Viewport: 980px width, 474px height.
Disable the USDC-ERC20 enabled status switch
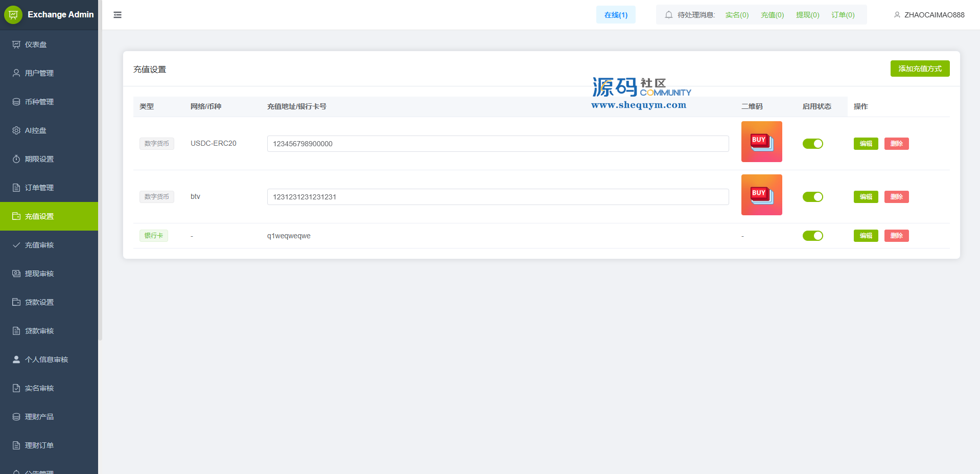point(812,144)
